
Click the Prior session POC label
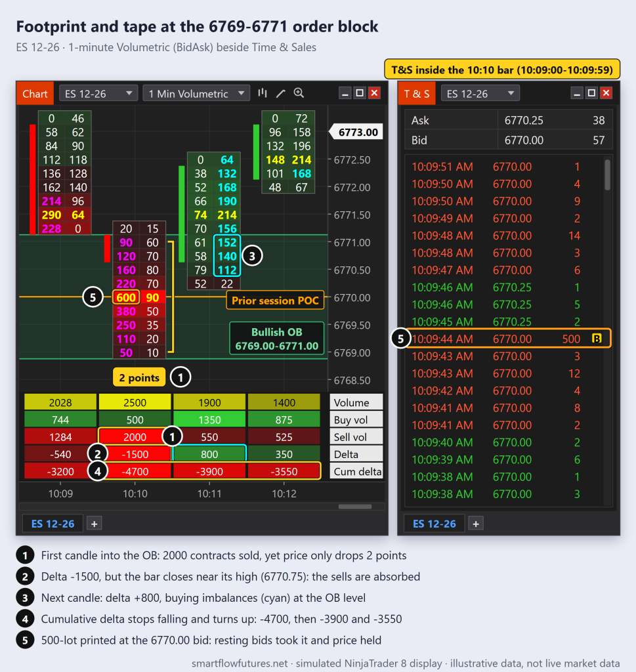click(275, 301)
